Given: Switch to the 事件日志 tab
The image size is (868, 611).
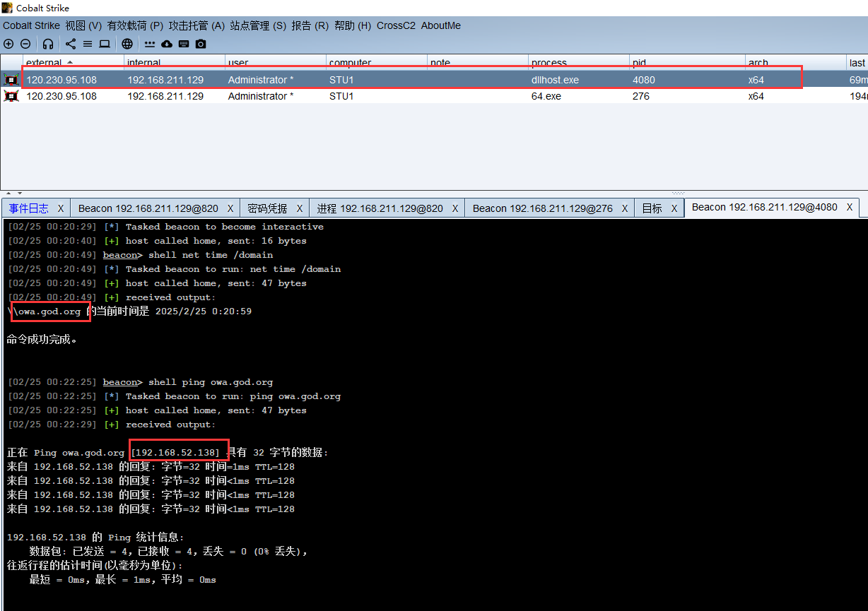Looking at the screenshot, I should pos(29,208).
